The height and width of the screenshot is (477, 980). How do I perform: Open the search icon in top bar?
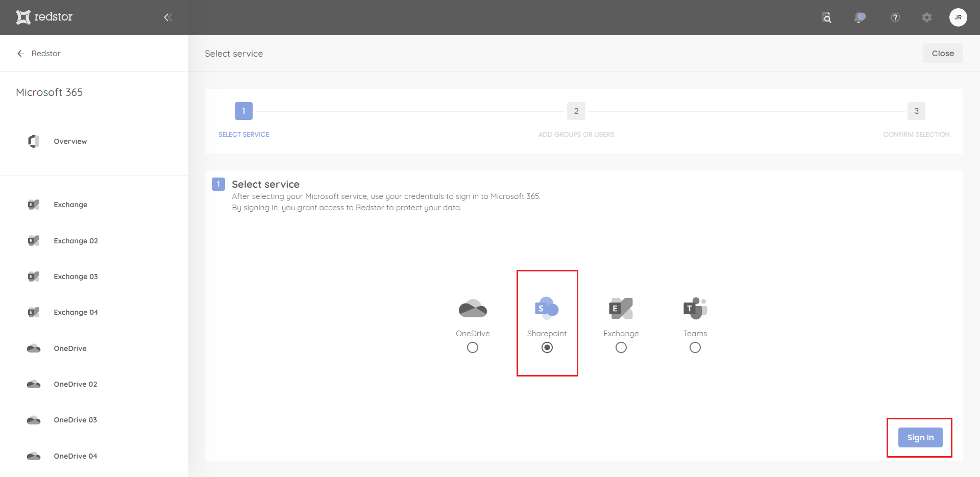click(827, 18)
